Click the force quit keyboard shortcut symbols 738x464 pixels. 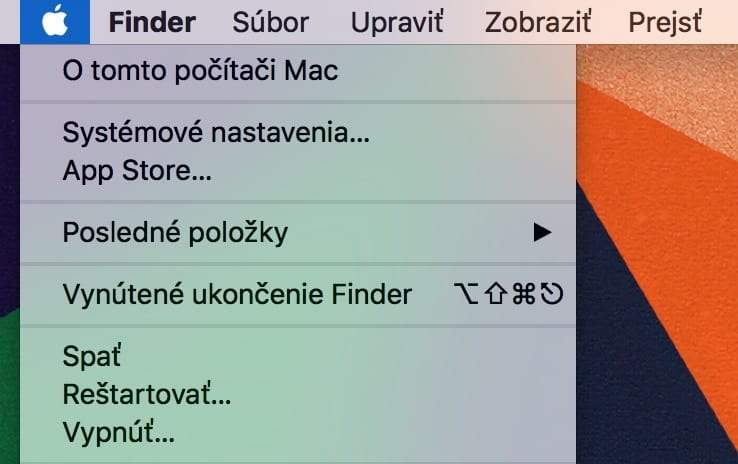tap(508, 294)
